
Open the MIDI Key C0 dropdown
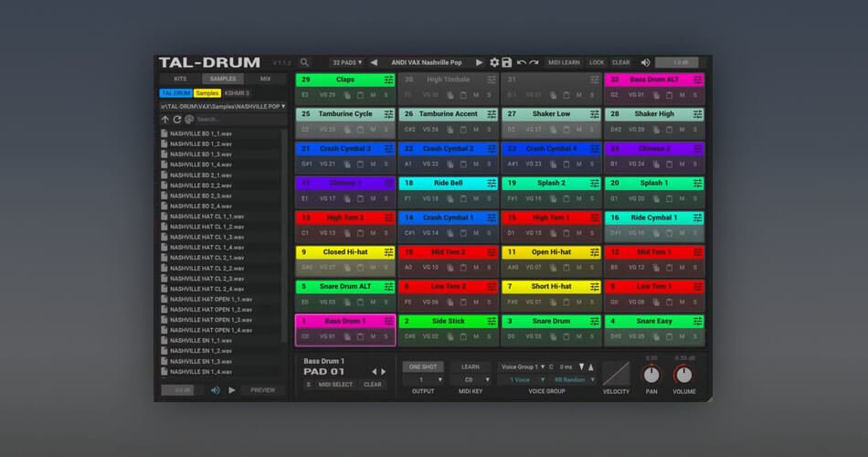(x=471, y=380)
